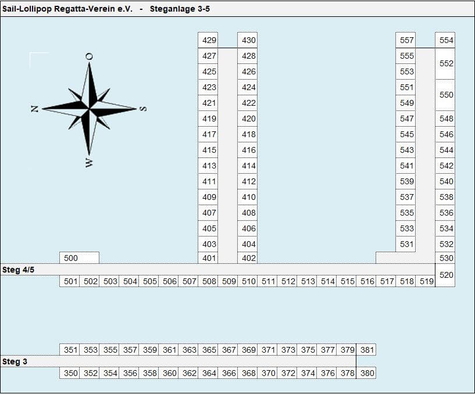Select berth 520 at the pier end
This screenshot has height=394, width=475.
445,275
